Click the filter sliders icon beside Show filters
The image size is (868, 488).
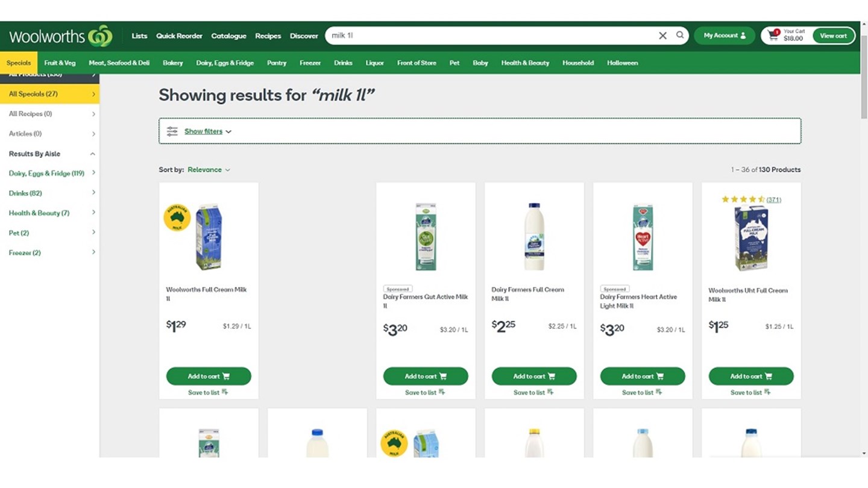[172, 131]
